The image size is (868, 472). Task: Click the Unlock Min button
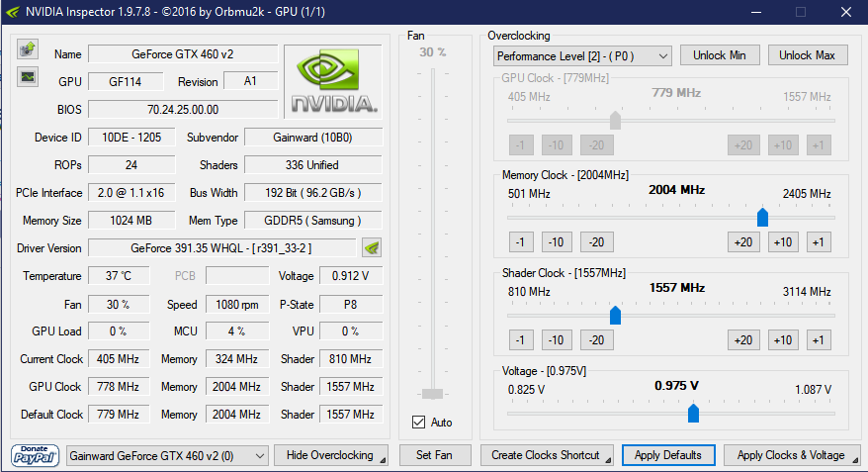coord(720,55)
